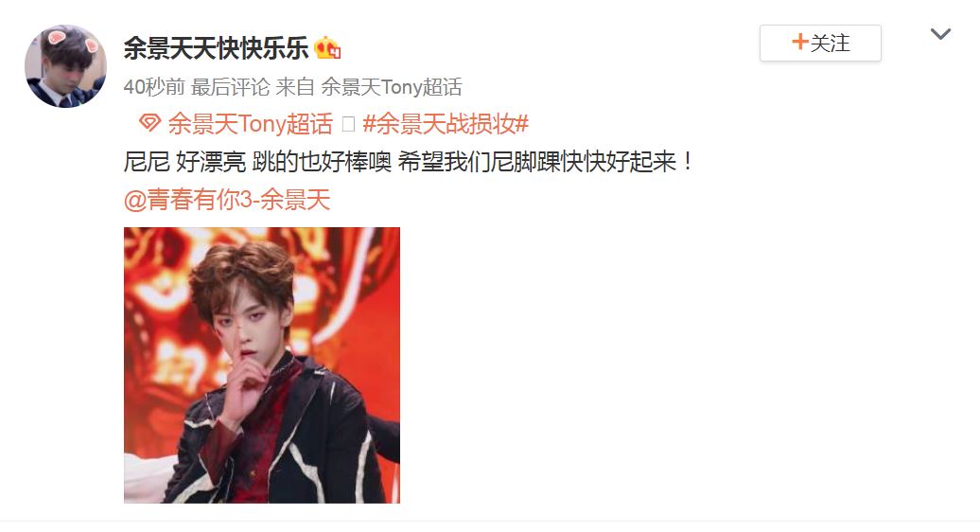Open the hashtag #余景天战损妆#
This screenshot has height=532, width=980.
446,124
